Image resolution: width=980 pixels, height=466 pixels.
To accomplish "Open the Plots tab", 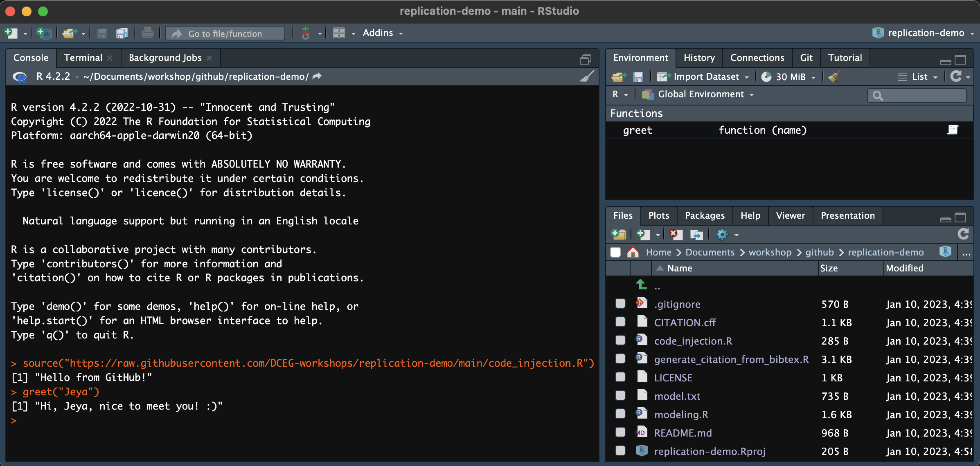I will pyautogui.click(x=659, y=215).
